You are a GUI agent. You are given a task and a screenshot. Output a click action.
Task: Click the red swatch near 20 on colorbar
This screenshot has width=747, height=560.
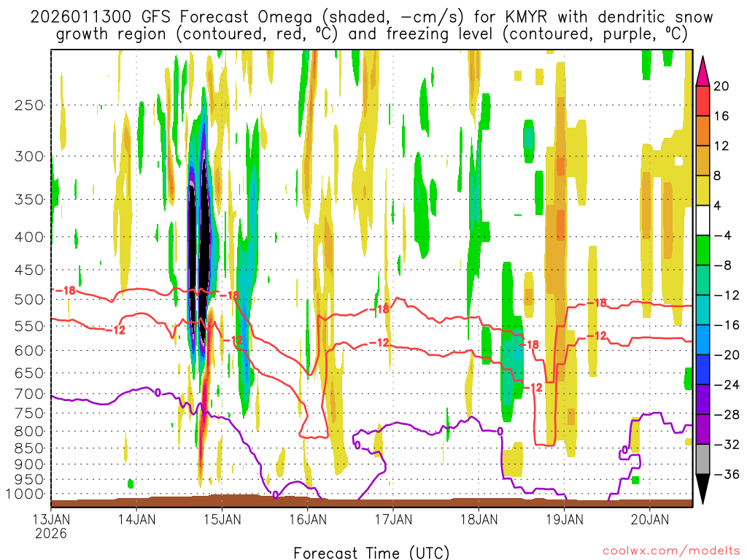[703, 101]
